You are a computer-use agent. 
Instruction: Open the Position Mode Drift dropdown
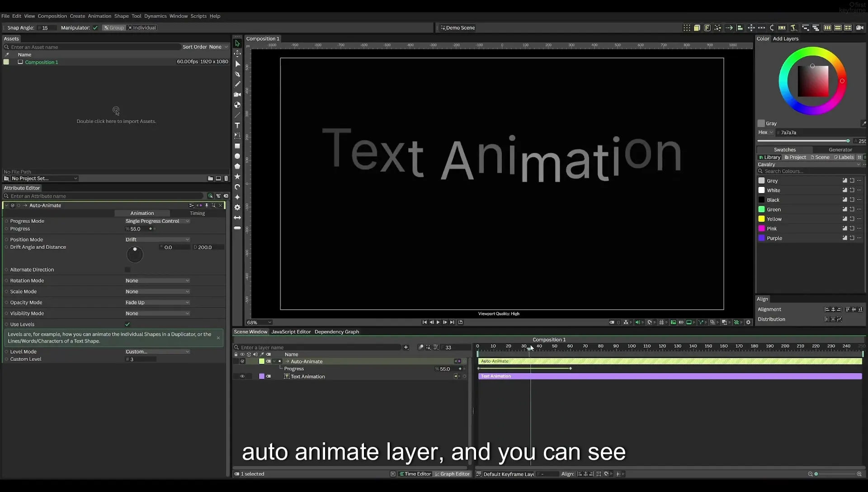(x=157, y=240)
